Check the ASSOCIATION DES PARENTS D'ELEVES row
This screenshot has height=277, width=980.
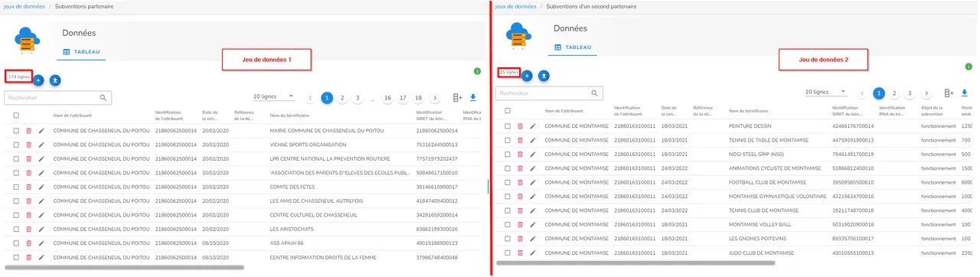[16, 173]
